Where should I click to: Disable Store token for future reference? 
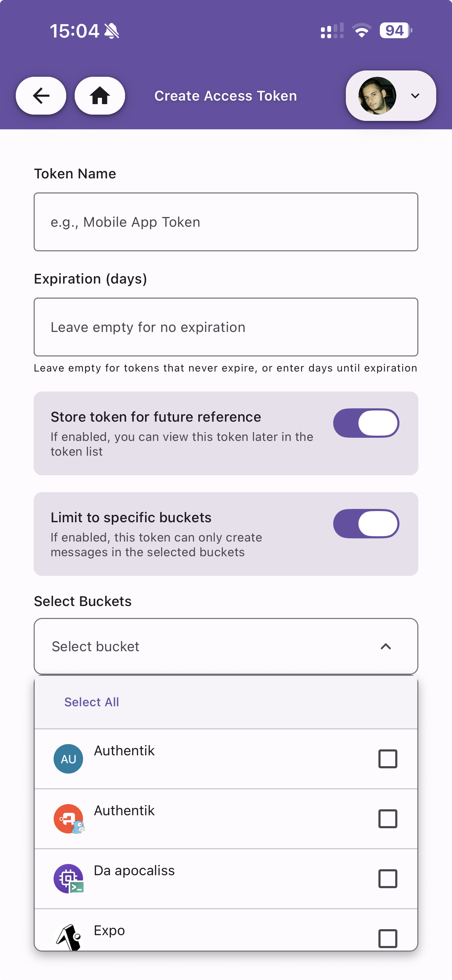(x=366, y=423)
